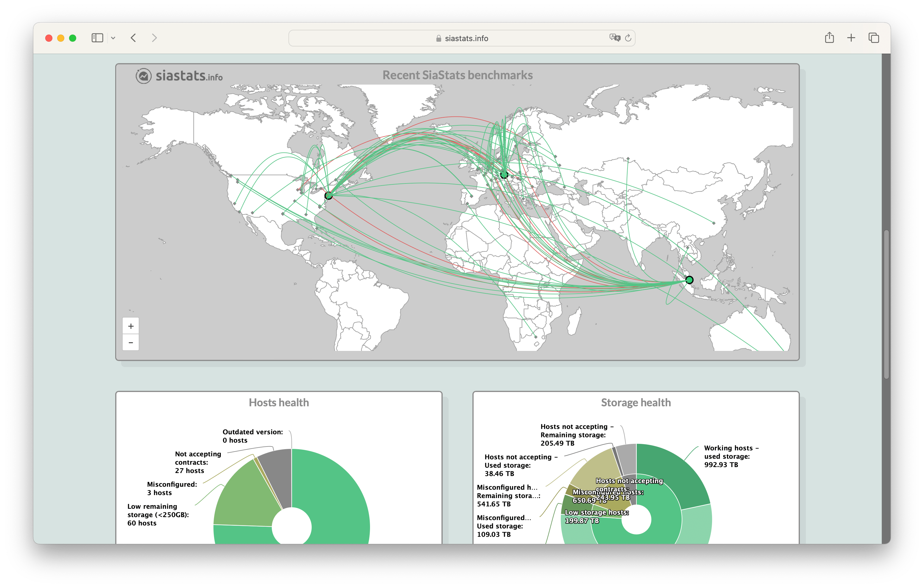
Task: Click the 'Low storage hosts: 199.87 TB' label
Action: (597, 516)
